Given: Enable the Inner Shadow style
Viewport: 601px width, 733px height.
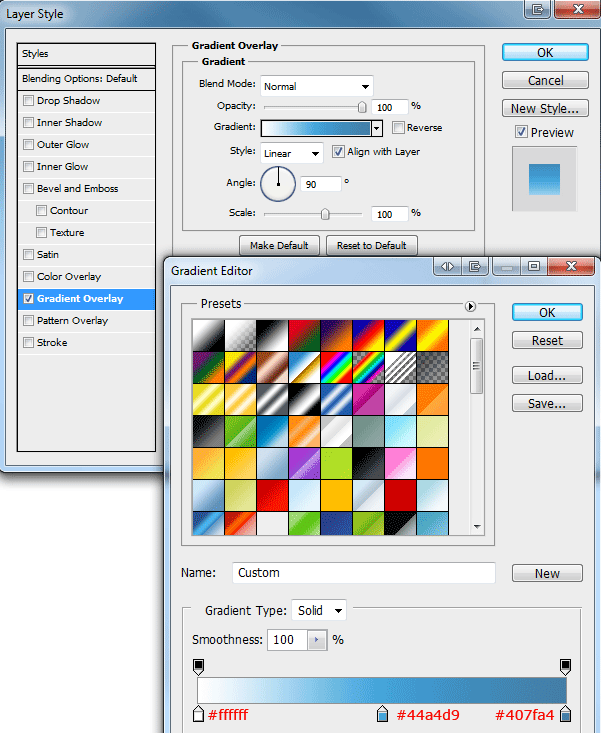Looking at the screenshot, I should 29,122.
